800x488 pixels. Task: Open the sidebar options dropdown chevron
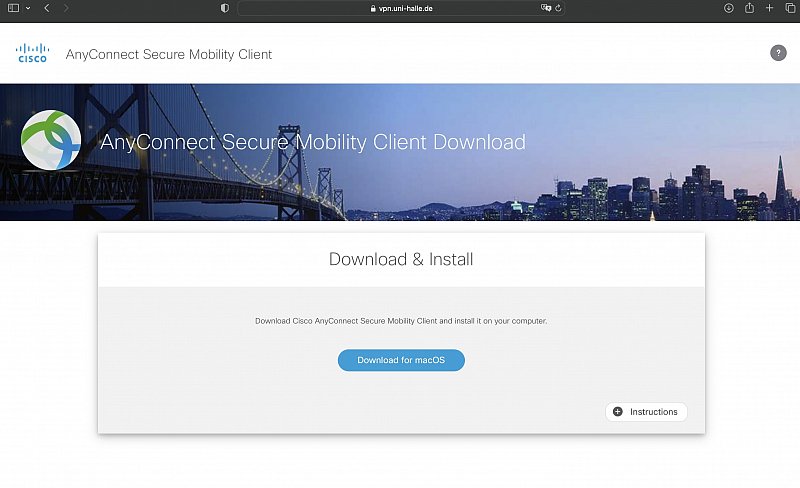28,8
